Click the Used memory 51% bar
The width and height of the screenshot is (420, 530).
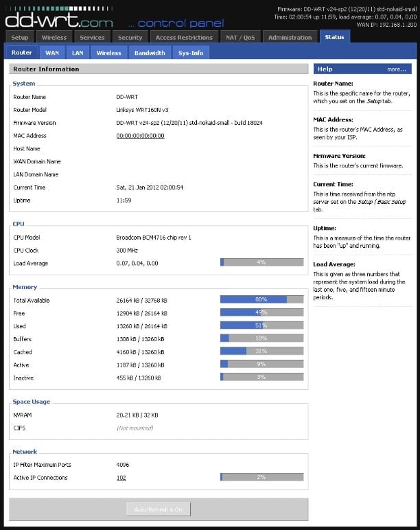(262, 325)
